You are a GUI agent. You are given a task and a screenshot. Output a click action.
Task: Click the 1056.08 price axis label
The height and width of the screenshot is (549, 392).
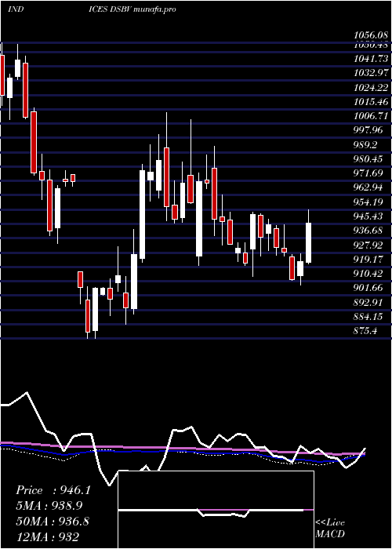371,35
